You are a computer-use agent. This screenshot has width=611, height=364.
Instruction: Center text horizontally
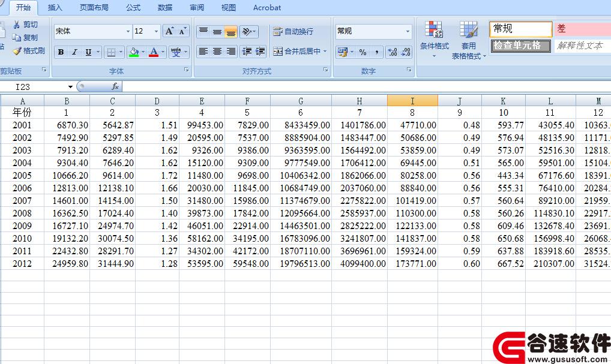[x=217, y=52]
